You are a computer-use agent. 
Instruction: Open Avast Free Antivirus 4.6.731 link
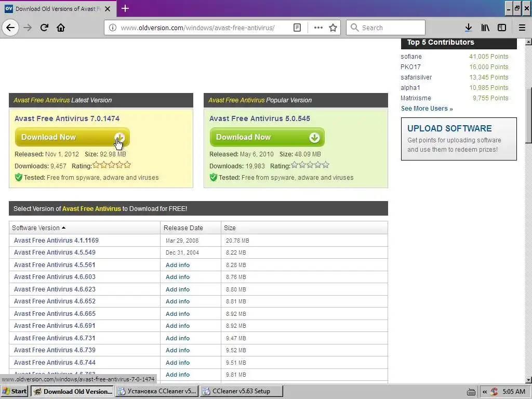[x=55, y=338]
